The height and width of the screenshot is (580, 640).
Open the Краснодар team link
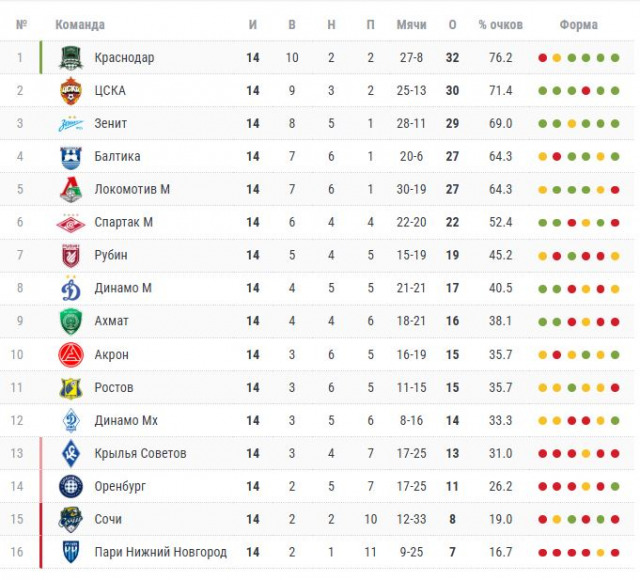click(x=124, y=58)
